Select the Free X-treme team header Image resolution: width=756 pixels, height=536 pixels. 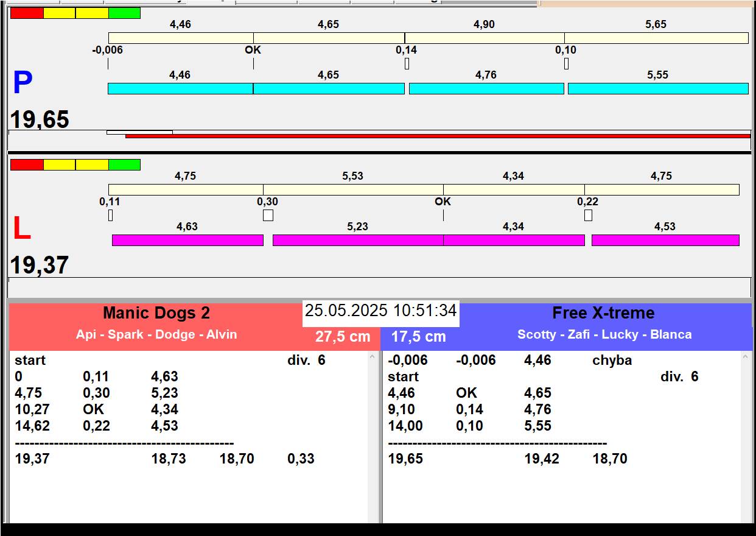603,313
